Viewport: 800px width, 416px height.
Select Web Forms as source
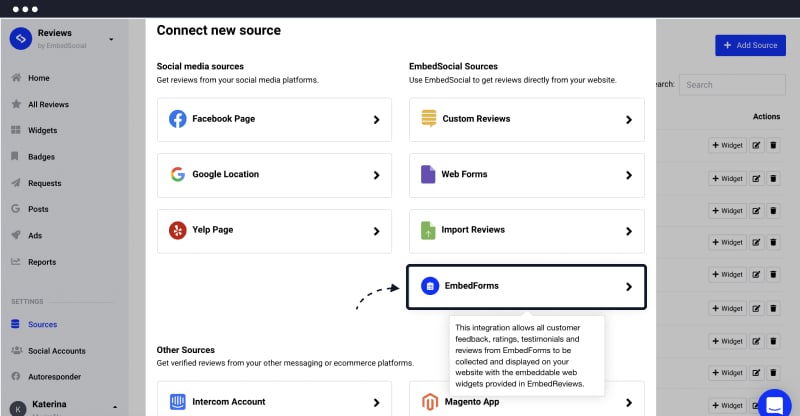(x=527, y=175)
